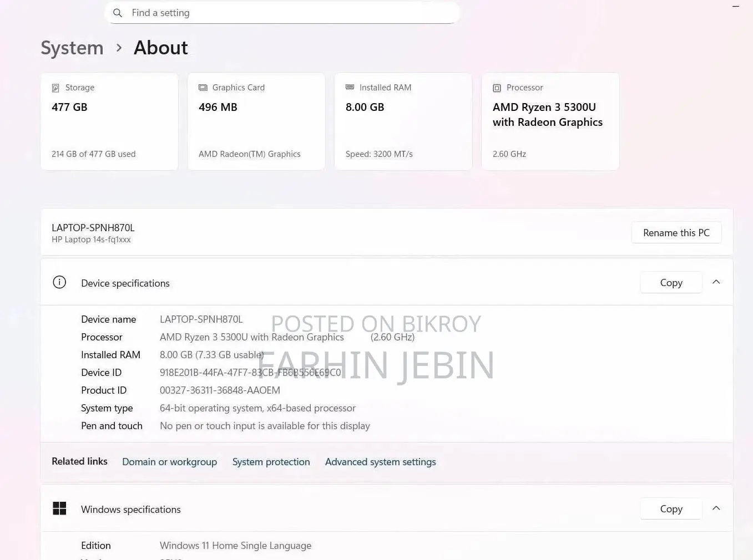Screen dimensions: 753x560
Task: Click the Processor card icon
Action: click(497, 88)
